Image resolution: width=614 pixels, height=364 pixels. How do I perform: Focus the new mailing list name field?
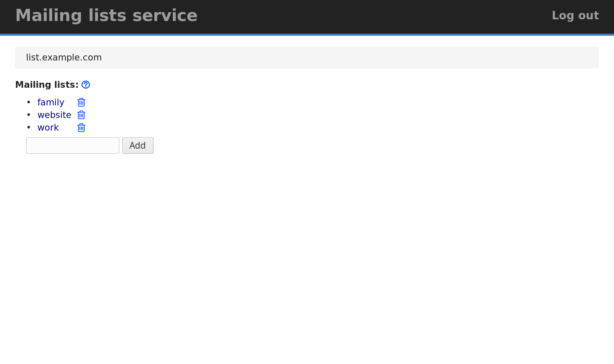point(73,146)
